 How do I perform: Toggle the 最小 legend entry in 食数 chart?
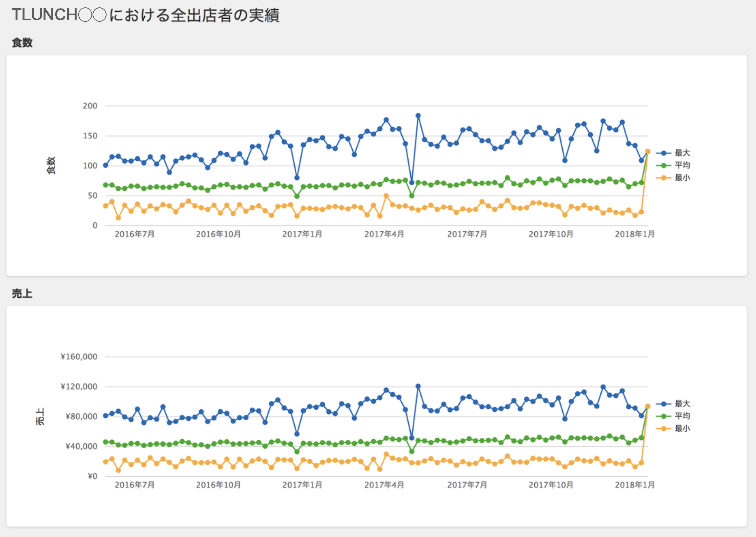point(673,178)
